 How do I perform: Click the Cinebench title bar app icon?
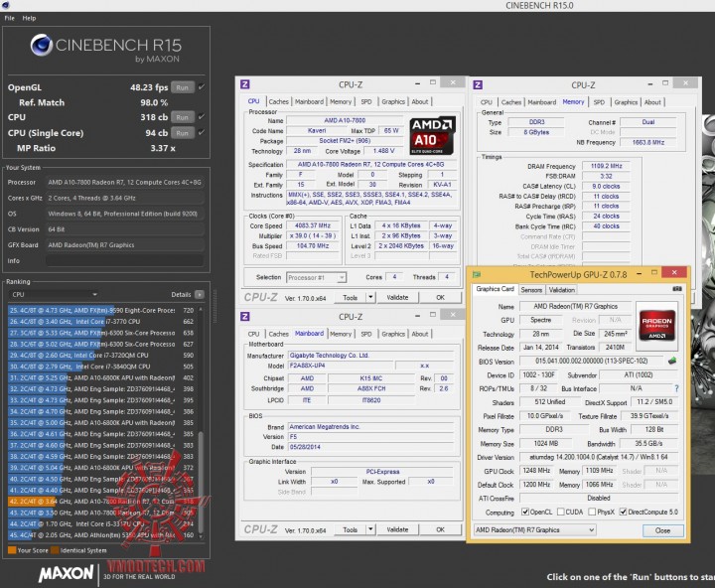coord(6,5)
